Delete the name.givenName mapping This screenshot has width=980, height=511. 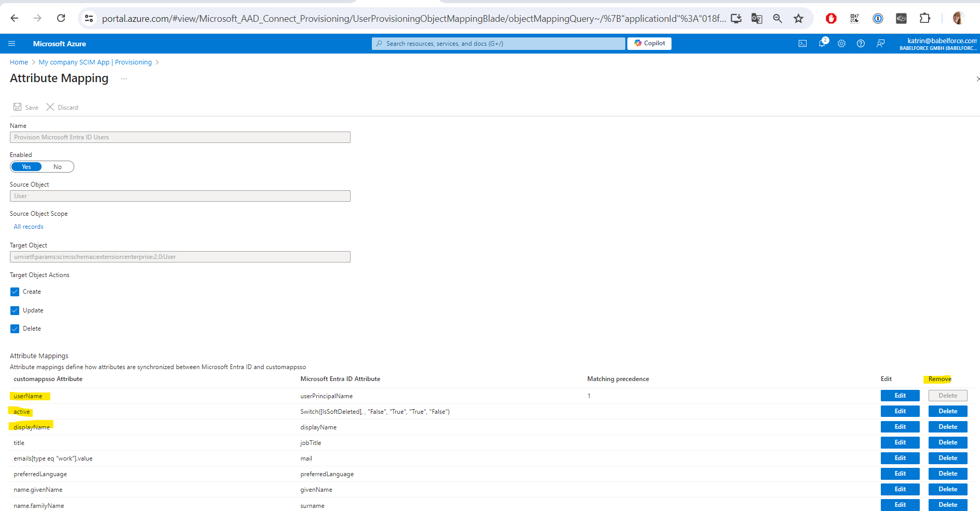coord(948,489)
